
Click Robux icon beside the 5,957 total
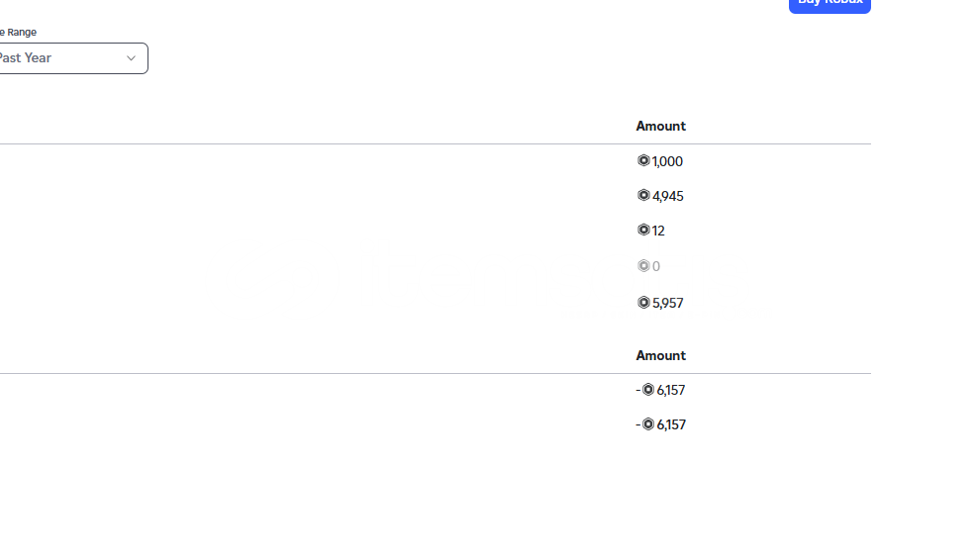point(643,302)
